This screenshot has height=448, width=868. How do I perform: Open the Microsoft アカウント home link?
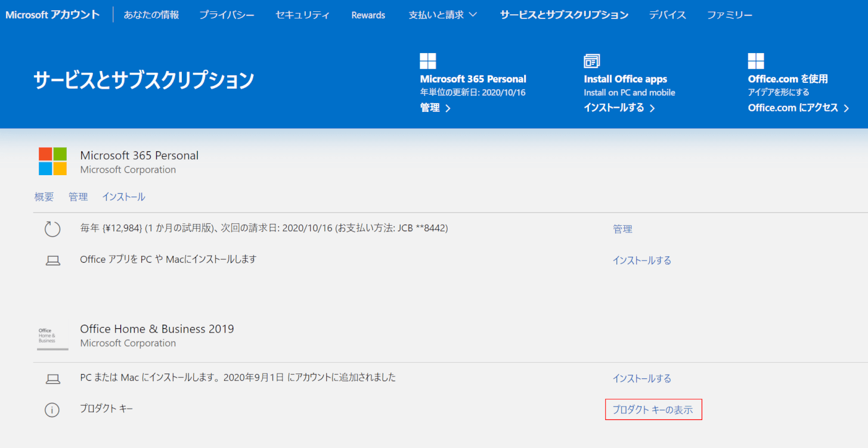pyautogui.click(x=52, y=15)
